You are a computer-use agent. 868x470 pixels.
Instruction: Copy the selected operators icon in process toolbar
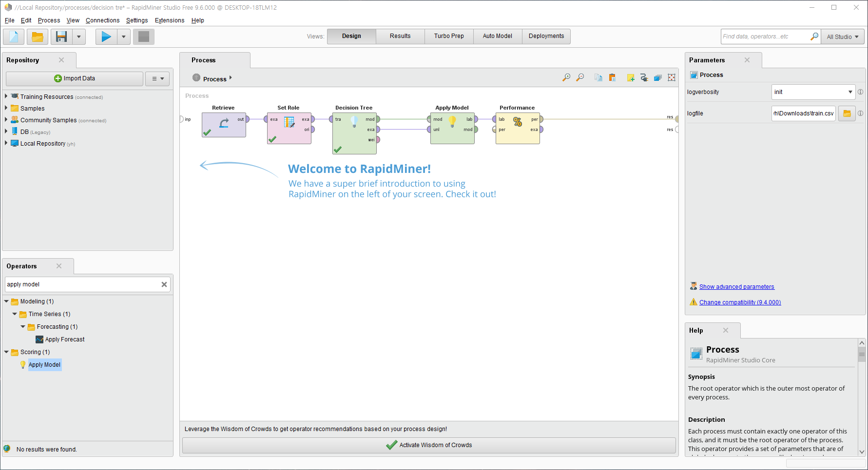pos(598,77)
